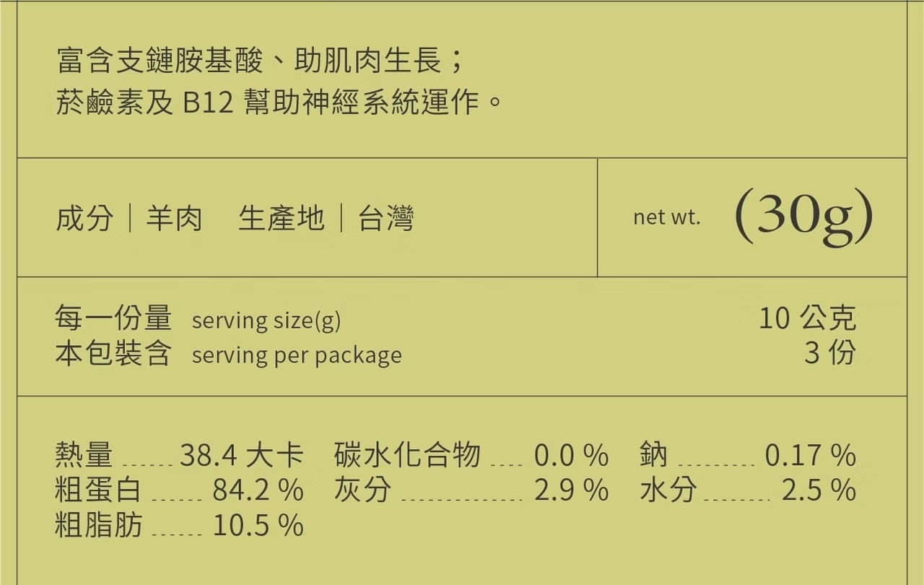Select the ingredient text 羊肉
The image size is (924, 585).
174,218
